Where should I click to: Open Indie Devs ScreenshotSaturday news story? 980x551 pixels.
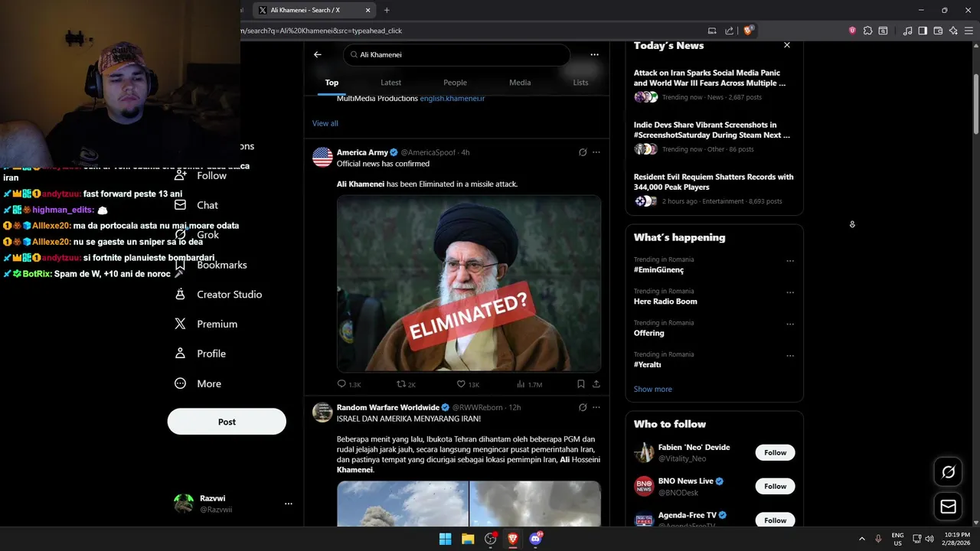pyautogui.click(x=714, y=136)
